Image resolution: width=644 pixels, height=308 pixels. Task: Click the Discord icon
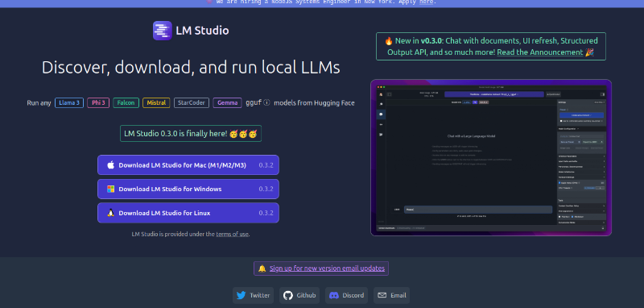(334, 295)
